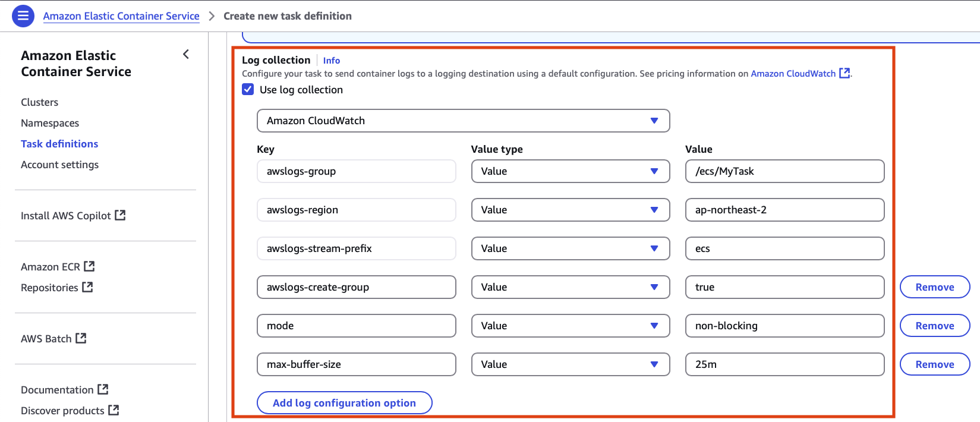Viewport: 980px width, 422px height.
Task: Click the non-blocking value field
Action: pos(785,326)
